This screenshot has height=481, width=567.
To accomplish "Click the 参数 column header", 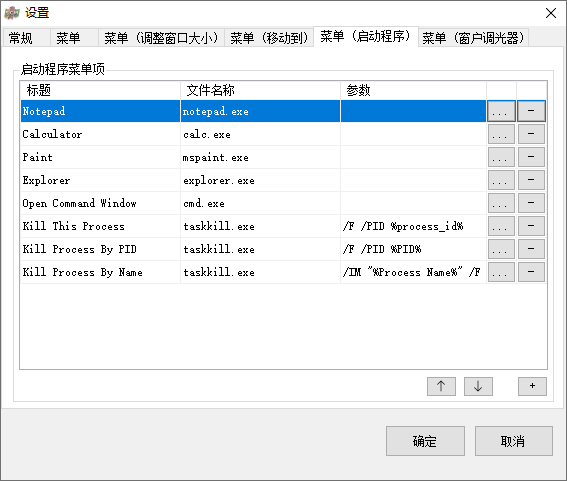I will (x=413, y=90).
